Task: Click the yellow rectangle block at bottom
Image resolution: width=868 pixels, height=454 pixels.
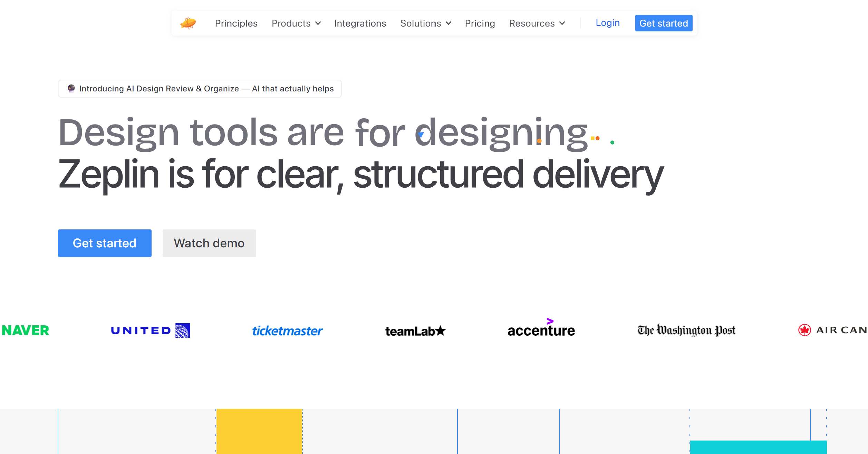Action: click(x=259, y=431)
